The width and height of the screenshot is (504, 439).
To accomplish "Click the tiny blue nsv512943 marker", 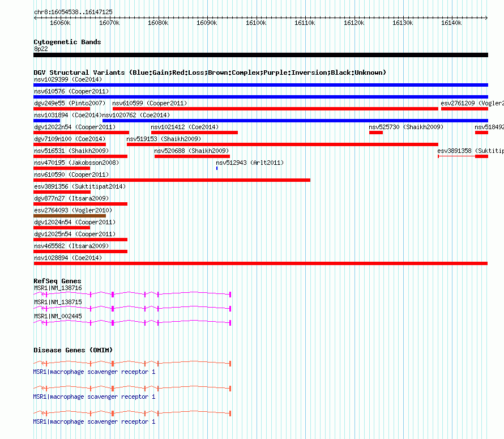I will [217, 168].
